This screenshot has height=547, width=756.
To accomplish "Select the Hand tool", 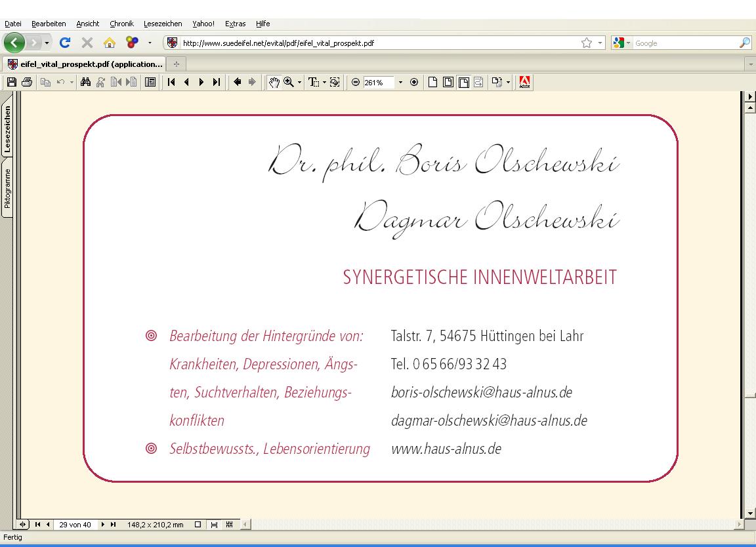I will [x=274, y=83].
